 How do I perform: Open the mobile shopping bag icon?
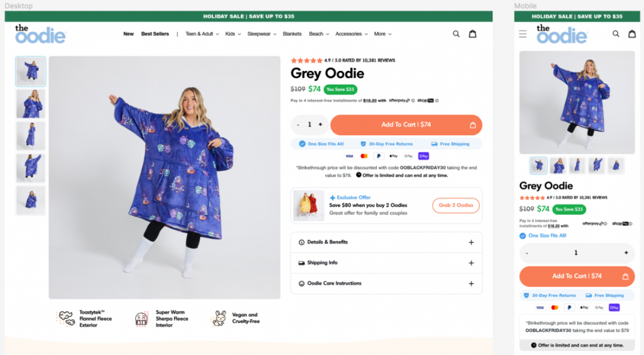632,33
